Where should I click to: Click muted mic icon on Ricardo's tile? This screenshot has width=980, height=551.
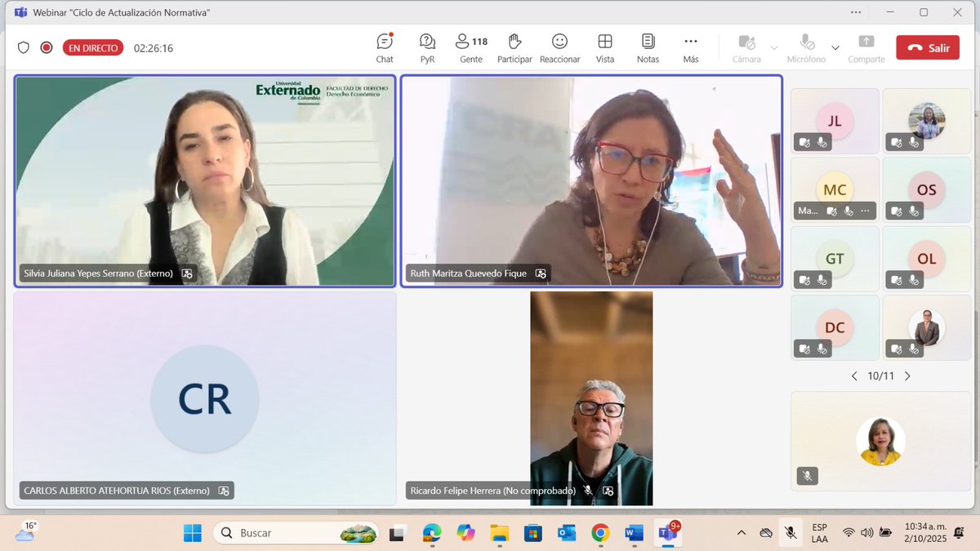click(588, 491)
